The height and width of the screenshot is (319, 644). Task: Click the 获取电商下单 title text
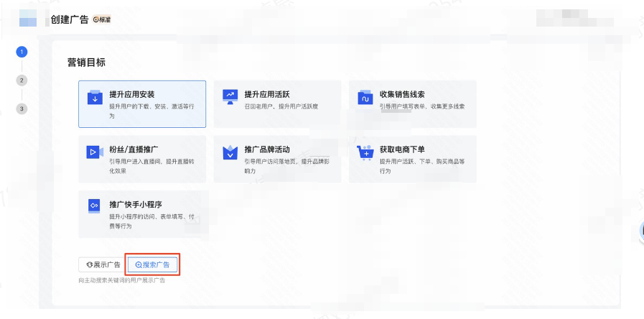pos(402,149)
